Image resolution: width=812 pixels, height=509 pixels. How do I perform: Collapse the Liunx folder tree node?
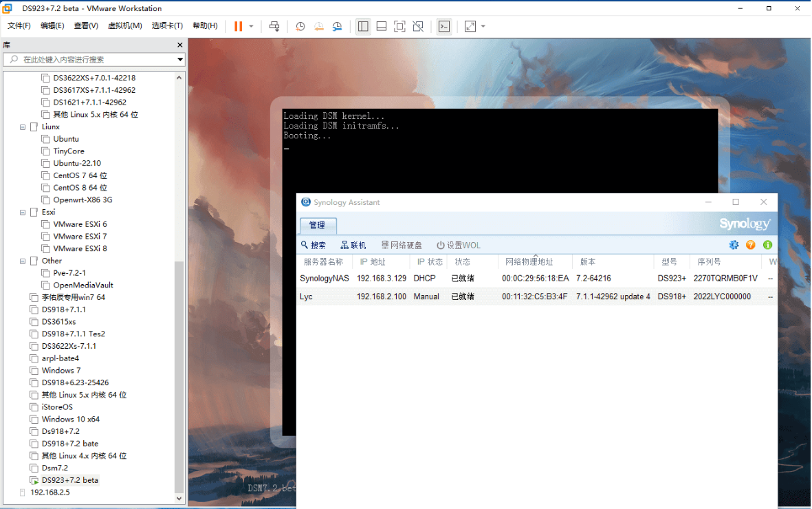coord(23,127)
